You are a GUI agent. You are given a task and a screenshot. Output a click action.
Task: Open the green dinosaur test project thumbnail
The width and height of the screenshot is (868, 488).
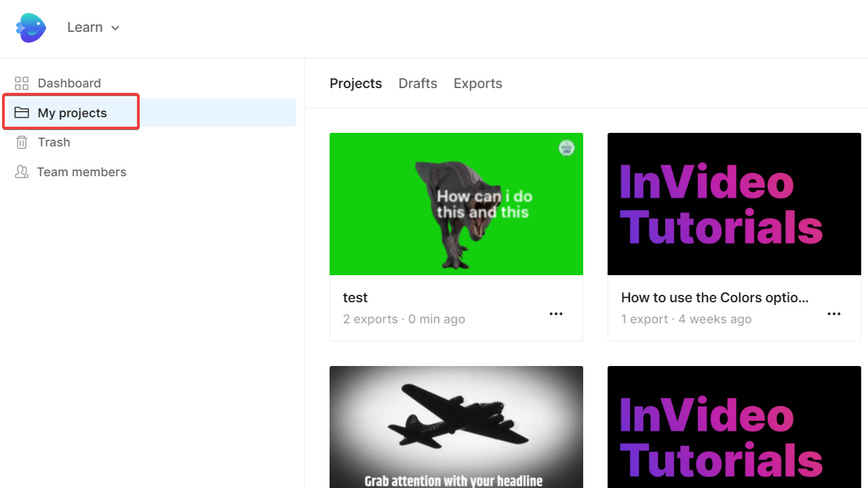pos(456,204)
